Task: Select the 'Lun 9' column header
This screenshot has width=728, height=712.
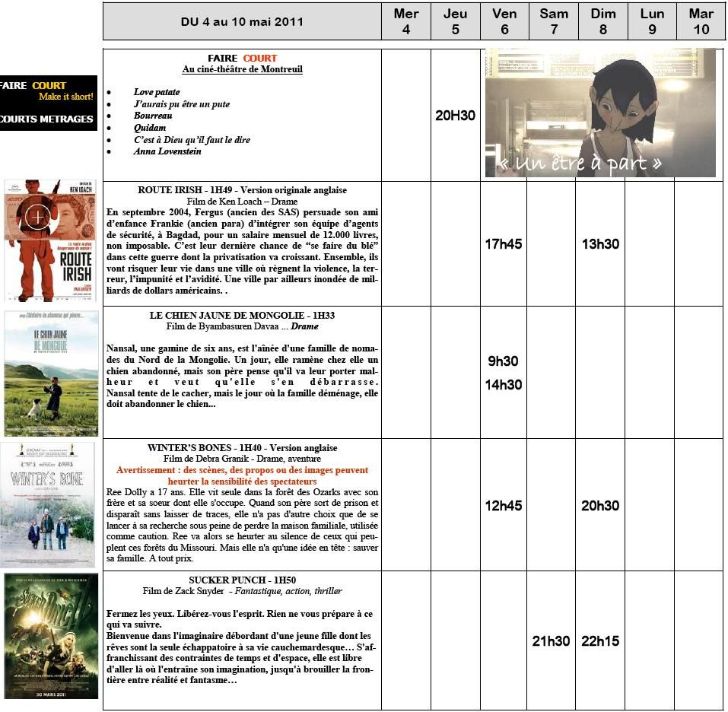Action: [653, 21]
